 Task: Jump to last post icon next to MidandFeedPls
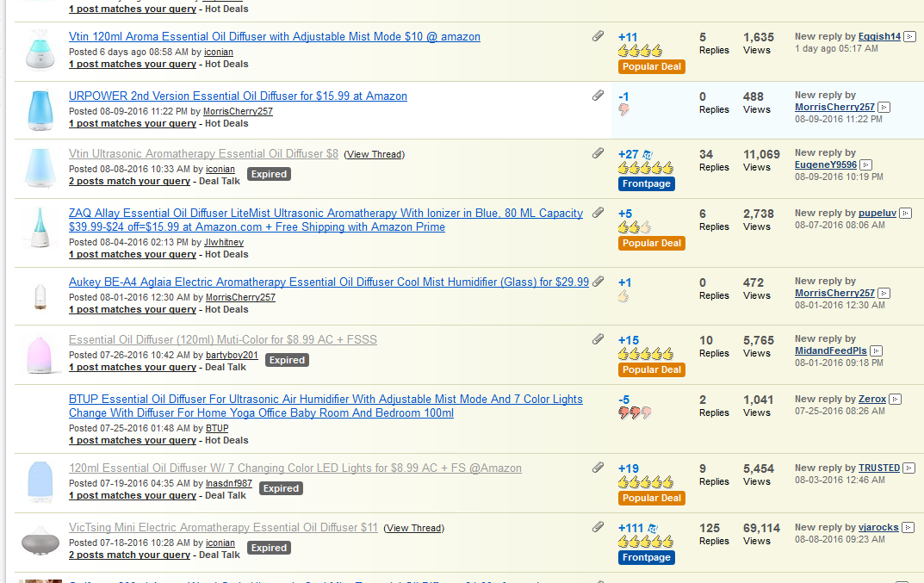(877, 350)
